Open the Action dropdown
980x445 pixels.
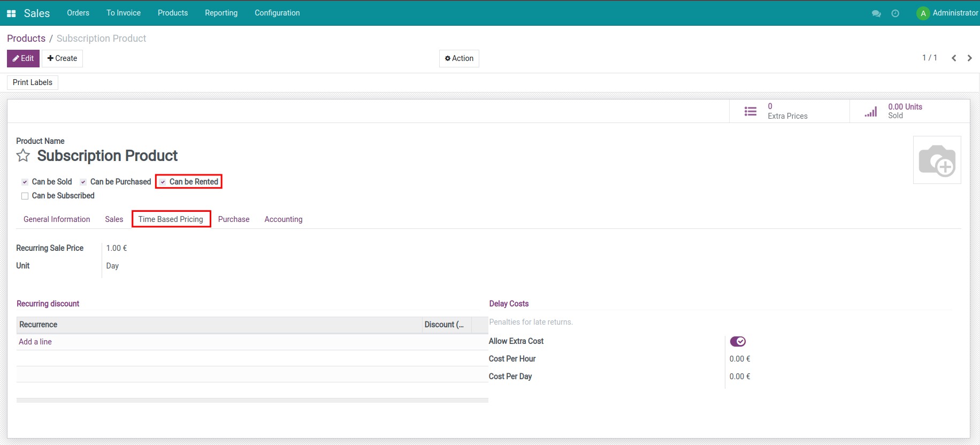click(459, 58)
